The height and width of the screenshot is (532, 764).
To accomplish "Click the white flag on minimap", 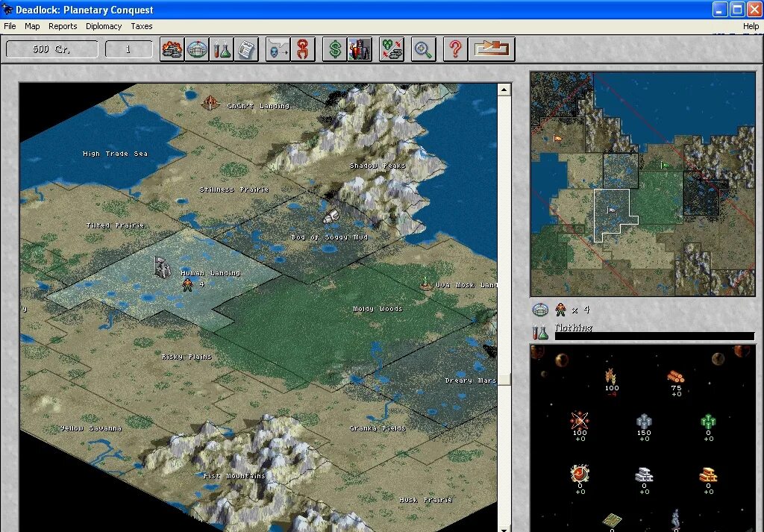I will pyautogui.click(x=611, y=210).
